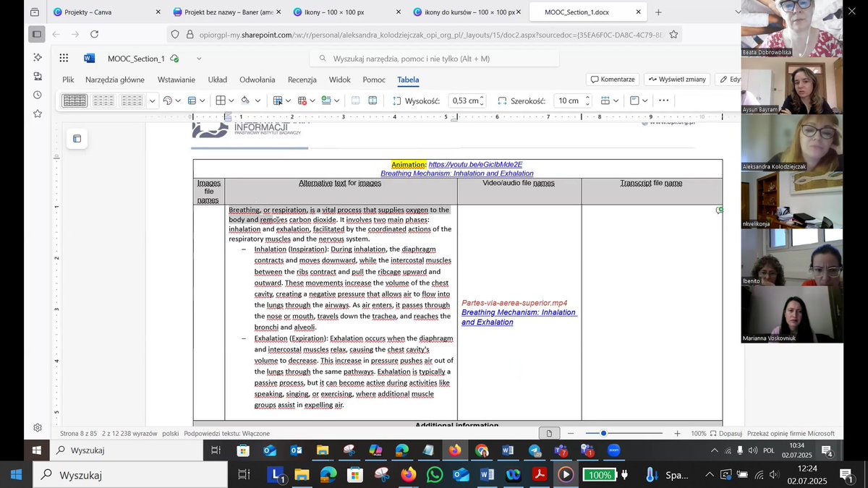The image size is (868, 488).
Task: Reload the page with the browser refresh icon
Action: coord(95,34)
